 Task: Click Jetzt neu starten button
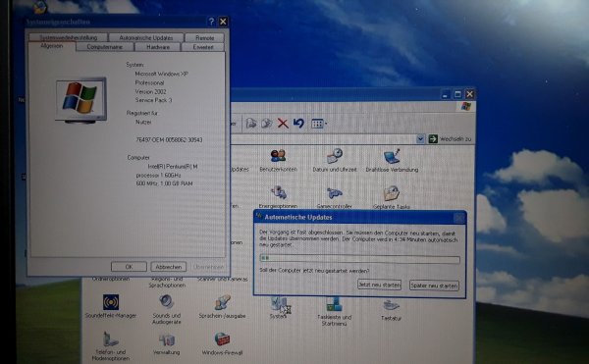(x=379, y=285)
